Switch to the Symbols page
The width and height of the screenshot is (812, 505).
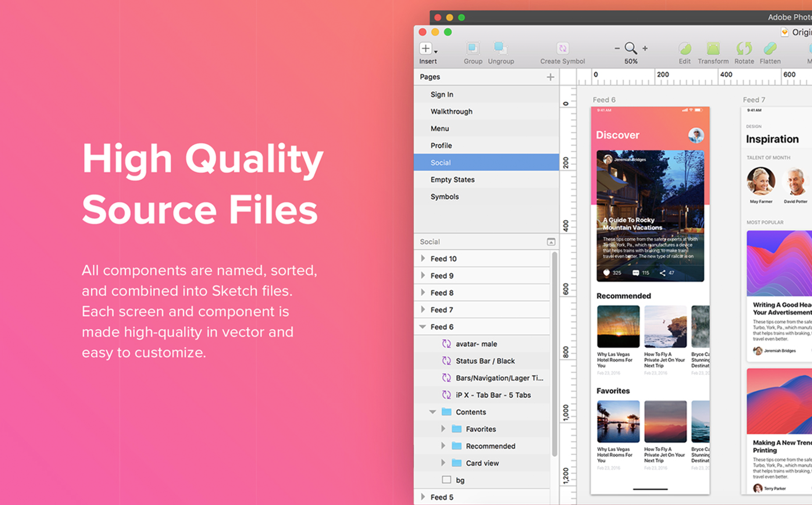click(445, 197)
